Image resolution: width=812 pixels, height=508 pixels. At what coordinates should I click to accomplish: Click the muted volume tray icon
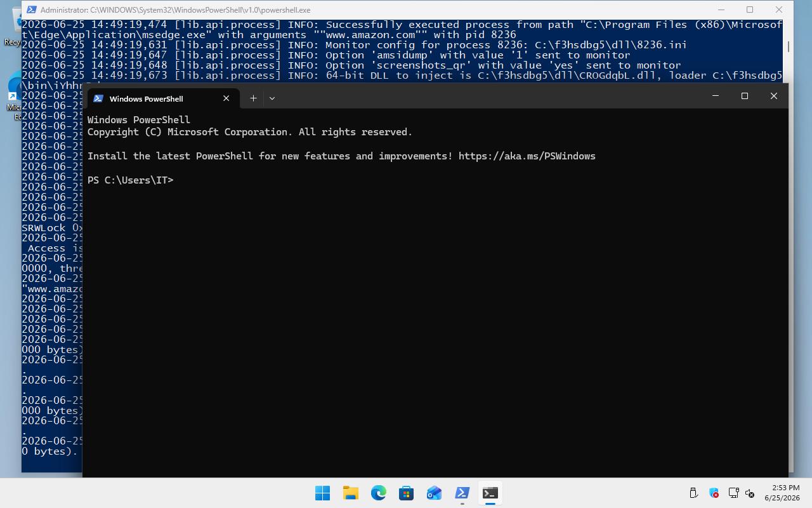click(750, 493)
